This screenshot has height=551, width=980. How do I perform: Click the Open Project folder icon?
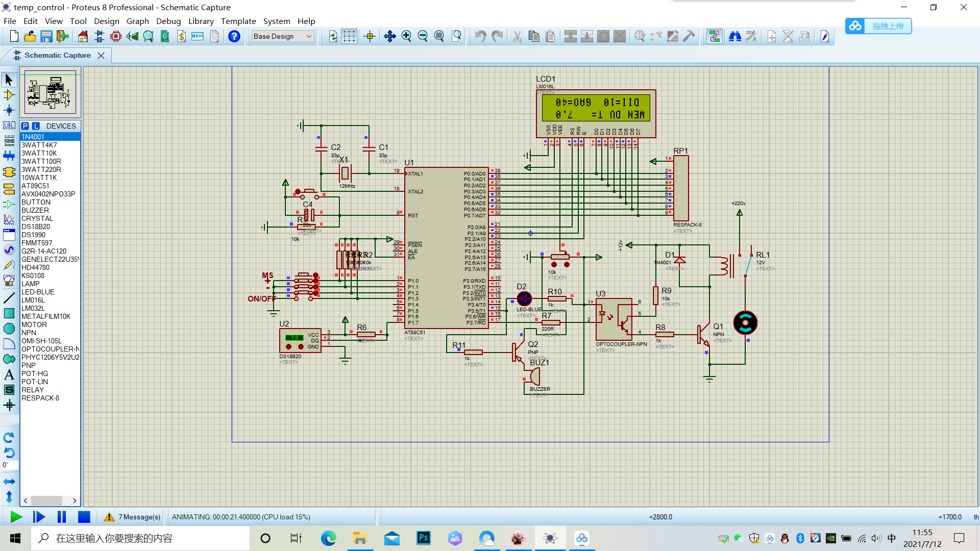point(30,36)
